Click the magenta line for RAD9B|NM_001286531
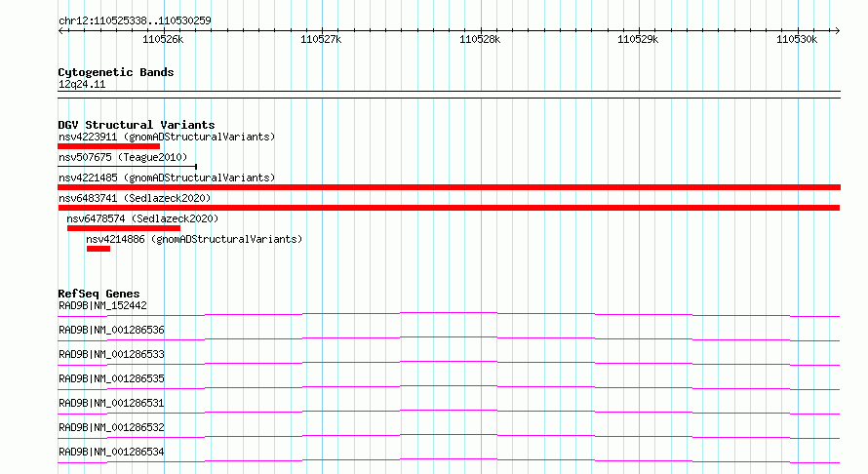Image resolution: width=868 pixels, height=474 pixels. (449, 412)
